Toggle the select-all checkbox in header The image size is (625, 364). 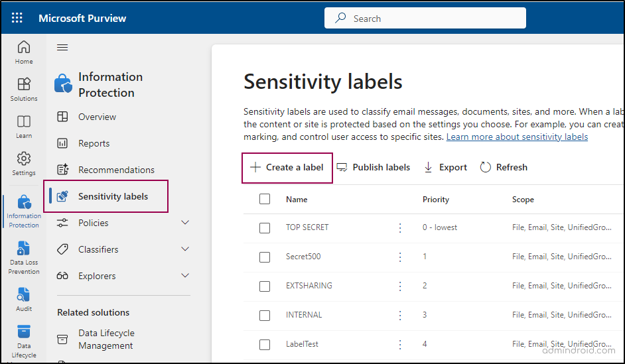[265, 199]
